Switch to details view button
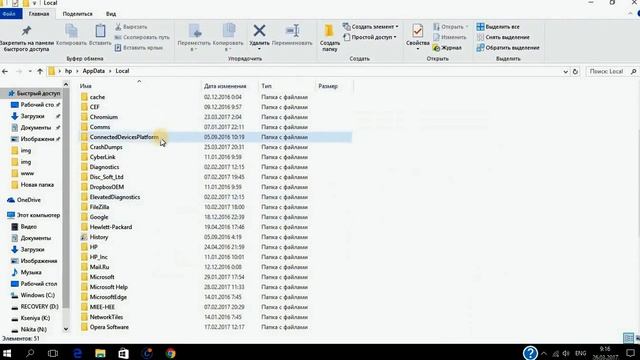This screenshot has width=640, height=360. click(628, 338)
